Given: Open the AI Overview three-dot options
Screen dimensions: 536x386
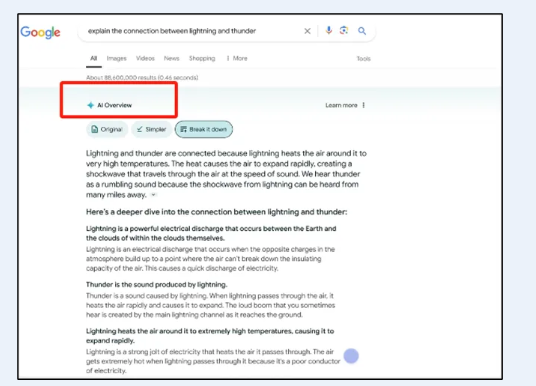Looking at the screenshot, I should (363, 105).
